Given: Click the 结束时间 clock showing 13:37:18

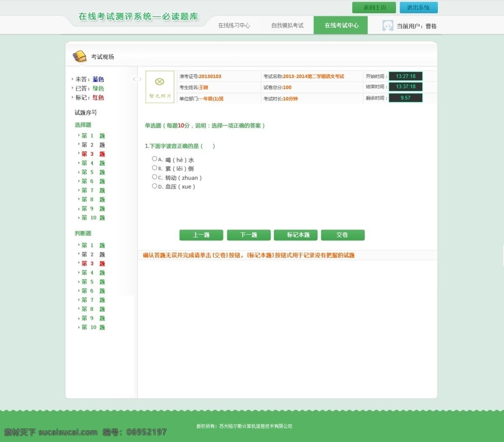Looking at the screenshot, I should point(405,87).
